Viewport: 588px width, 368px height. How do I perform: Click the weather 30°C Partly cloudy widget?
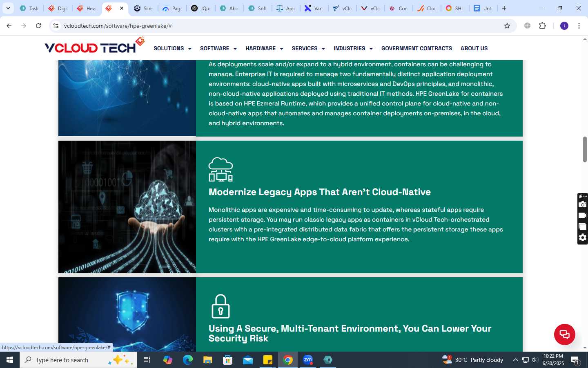tap(473, 360)
